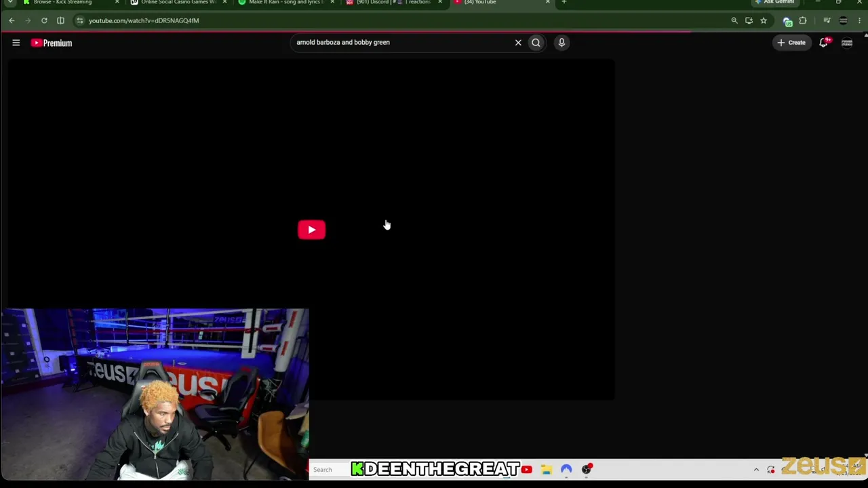Click the Ask Gemini button

click(774, 2)
